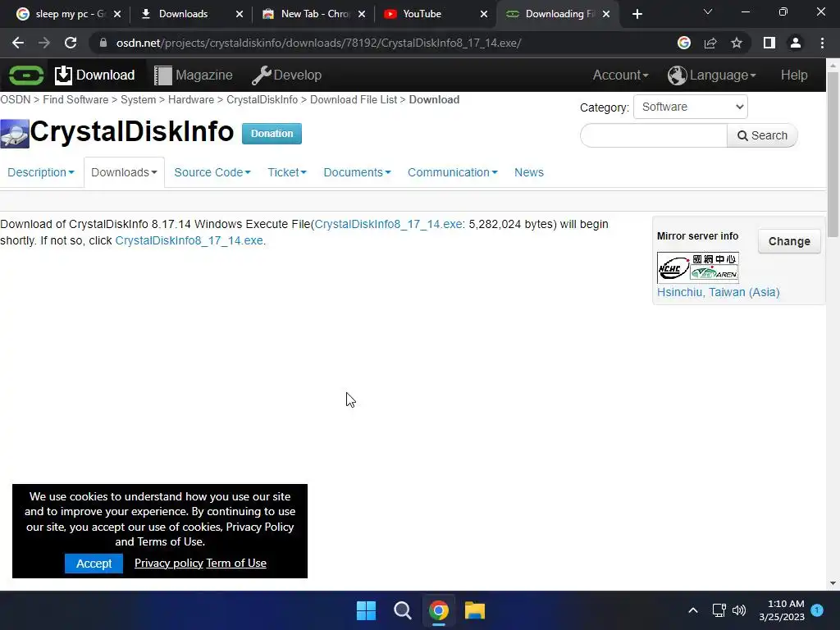
Task: Open the Privacy policy link
Action: 169,563
